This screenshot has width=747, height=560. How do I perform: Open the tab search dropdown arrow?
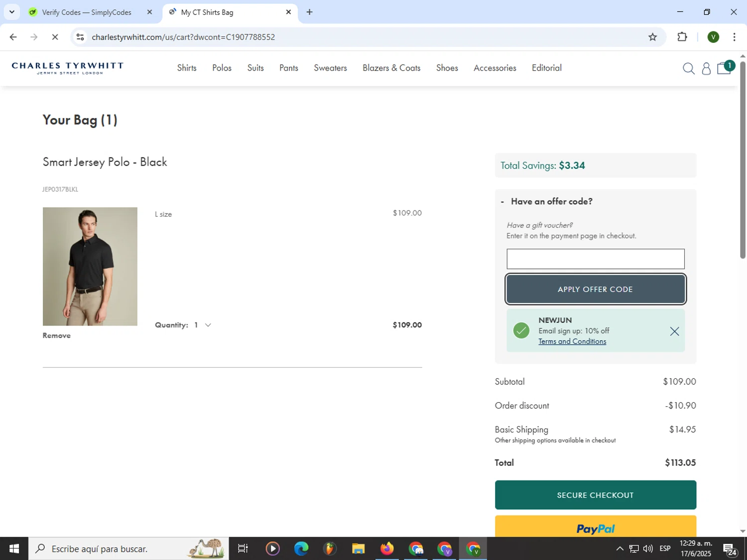(11, 12)
